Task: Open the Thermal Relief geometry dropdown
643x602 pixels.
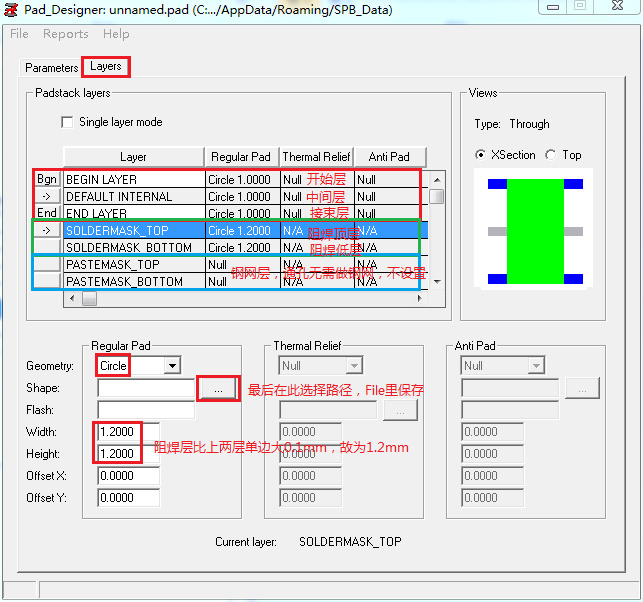Action: click(x=354, y=365)
